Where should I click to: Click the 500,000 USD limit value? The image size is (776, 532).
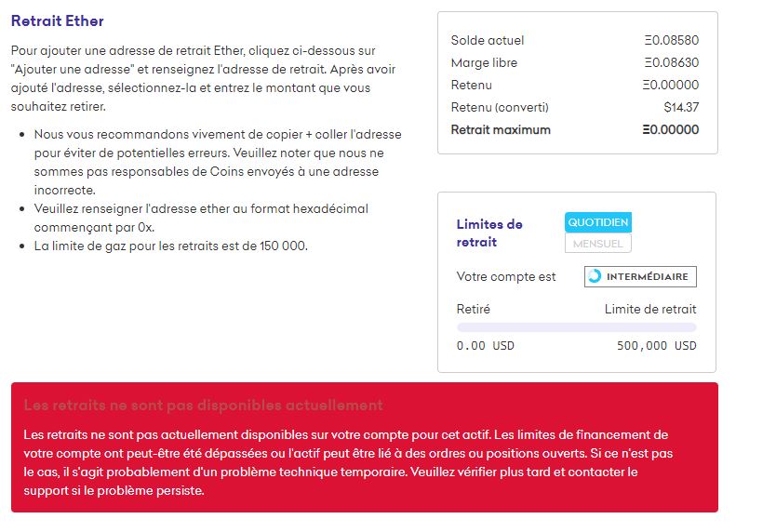656,346
